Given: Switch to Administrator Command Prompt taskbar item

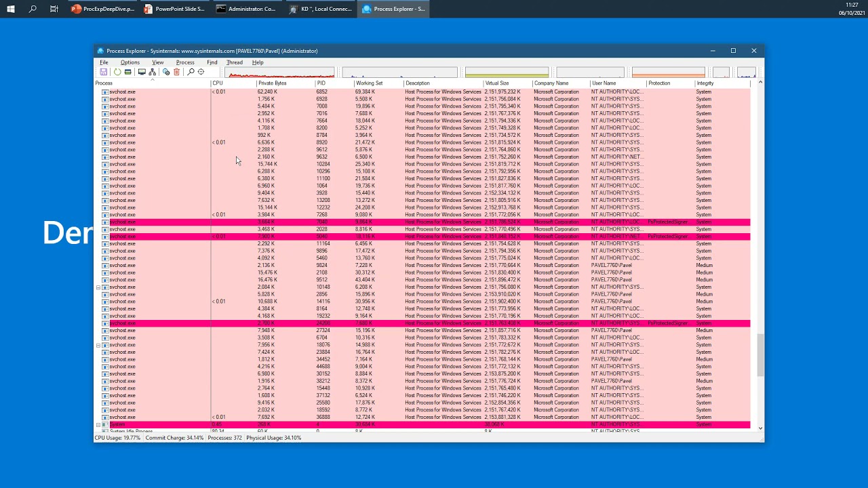Looking at the screenshot, I should point(246,9).
